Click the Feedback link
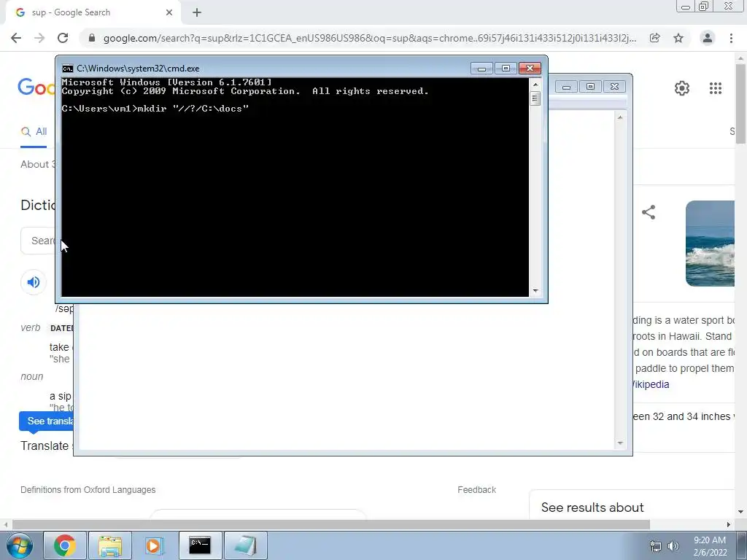The width and height of the screenshot is (747, 560). click(476, 490)
